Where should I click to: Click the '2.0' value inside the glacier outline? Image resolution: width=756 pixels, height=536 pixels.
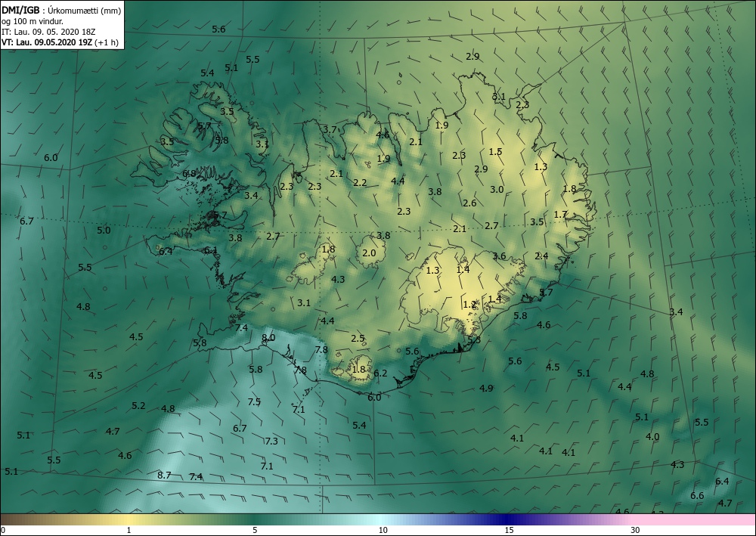369,253
